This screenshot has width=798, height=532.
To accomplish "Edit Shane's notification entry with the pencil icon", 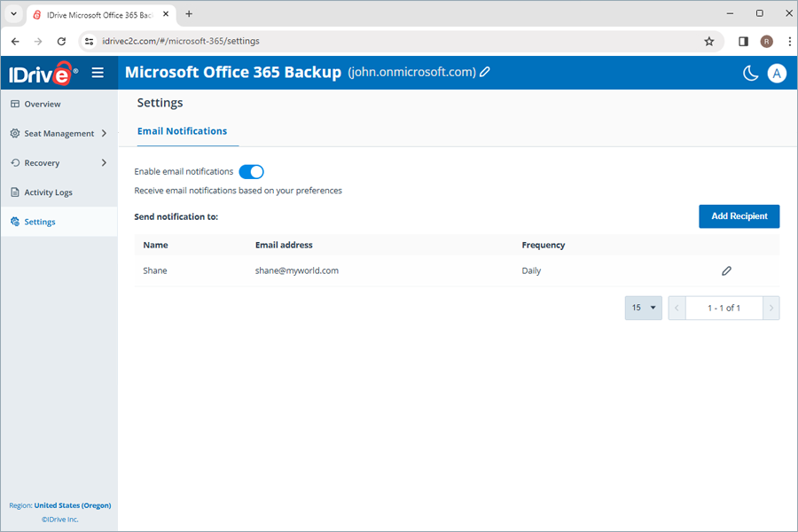I will [726, 270].
